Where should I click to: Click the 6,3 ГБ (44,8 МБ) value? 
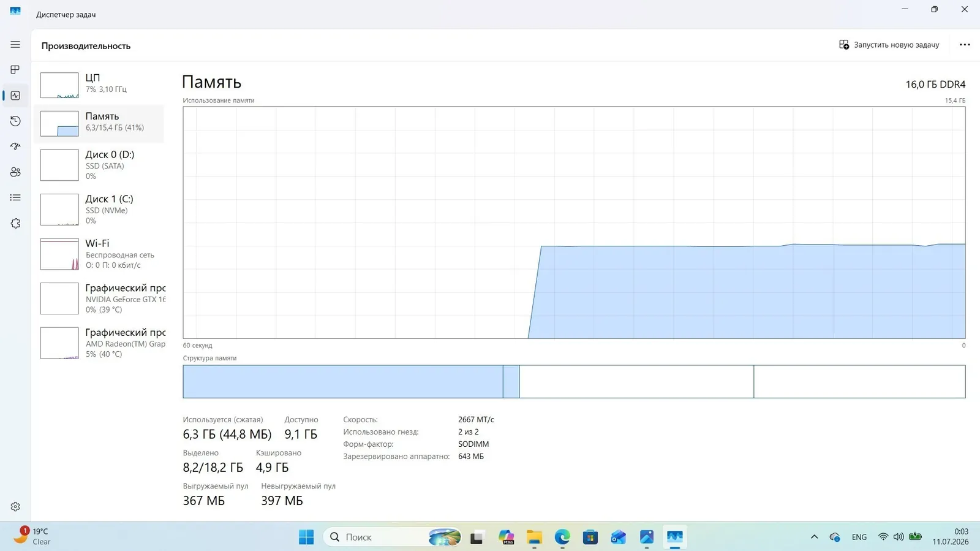coord(227,435)
